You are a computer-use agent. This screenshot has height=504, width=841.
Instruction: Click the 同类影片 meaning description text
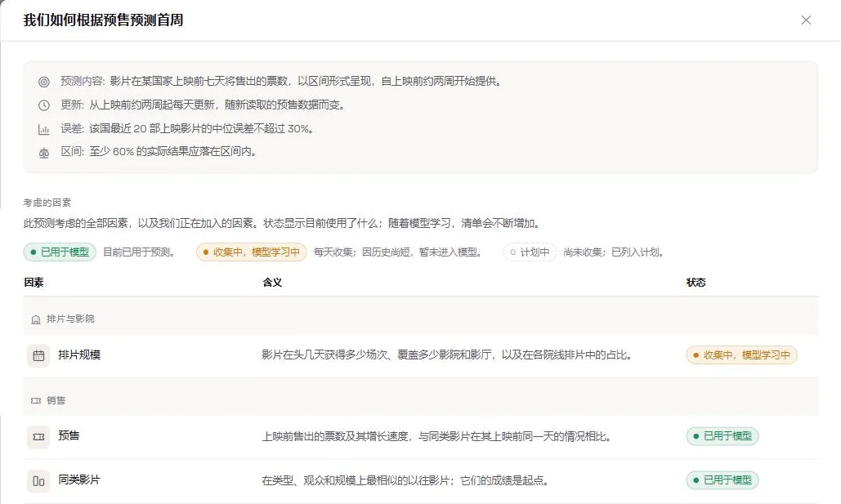point(406,480)
